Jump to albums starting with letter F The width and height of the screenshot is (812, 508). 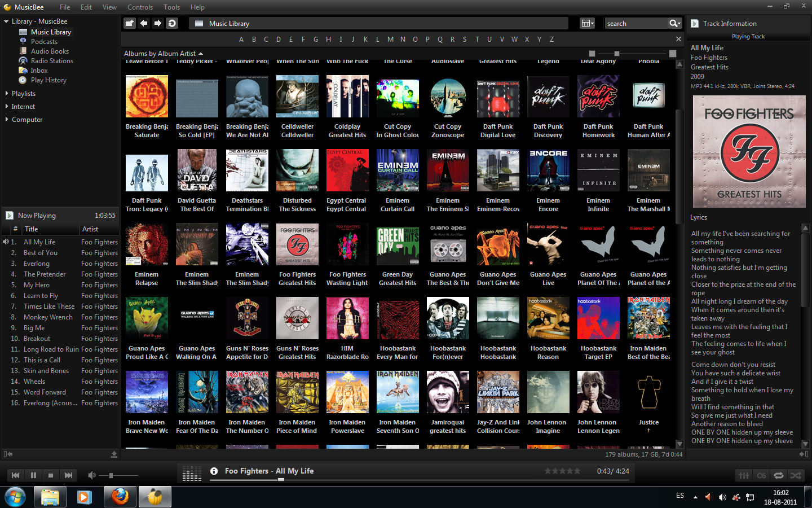[303, 39]
